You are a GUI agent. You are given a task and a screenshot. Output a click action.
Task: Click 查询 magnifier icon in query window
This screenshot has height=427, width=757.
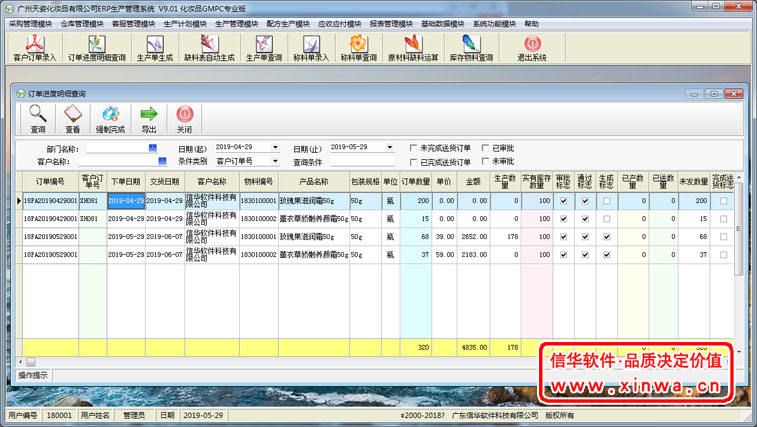[x=38, y=119]
